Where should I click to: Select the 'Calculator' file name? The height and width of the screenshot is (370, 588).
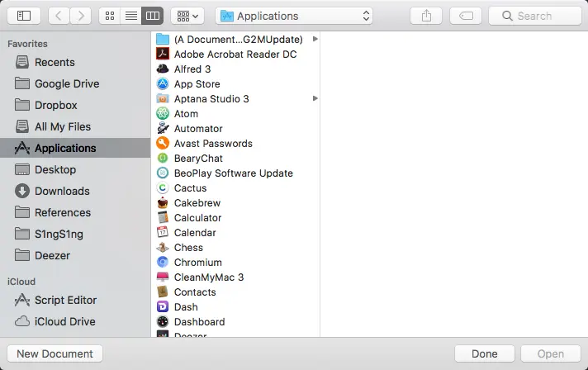[x=197, y=218]
